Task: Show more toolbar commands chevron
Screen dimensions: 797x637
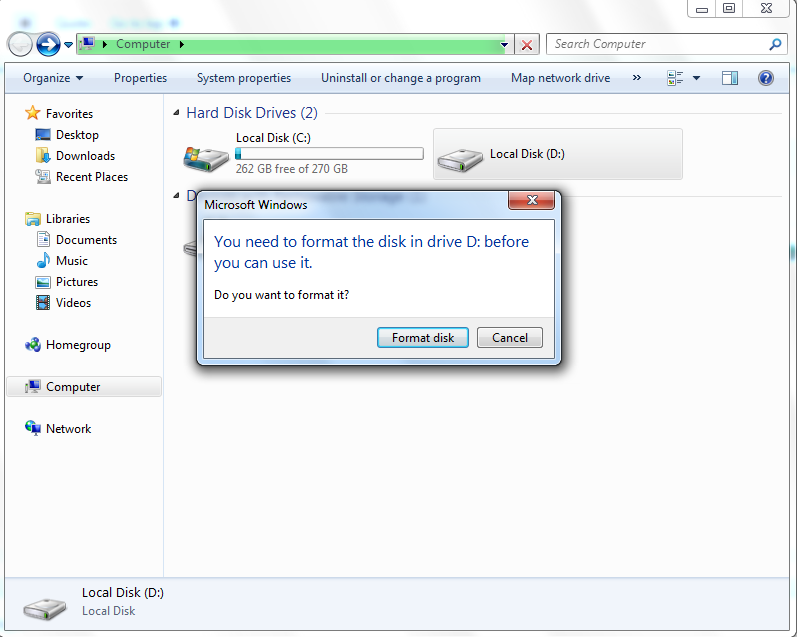Action: click(636, 78)
